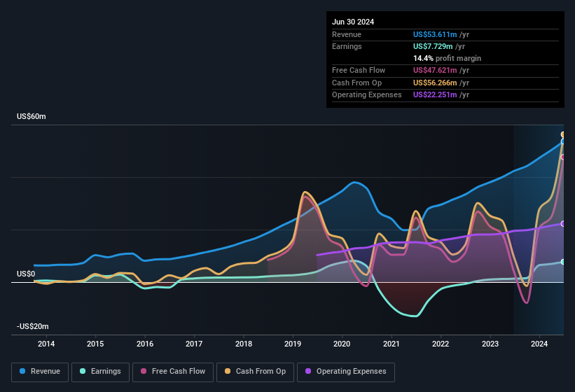Image resolution: width=575 pixels, height=392 pixels.
Task: Click the Jun 30 2024 tooltip date
Action: [x=353, y=22]
